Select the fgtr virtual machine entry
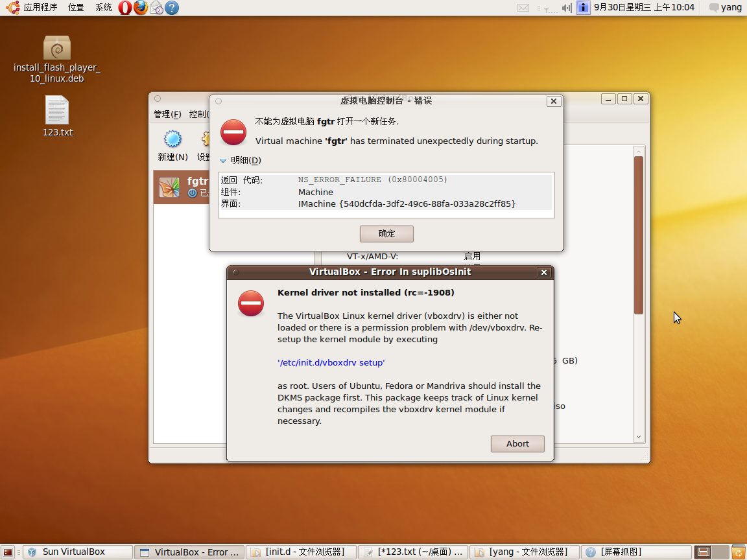Screen dimensions: 747x560 [182, 187]
